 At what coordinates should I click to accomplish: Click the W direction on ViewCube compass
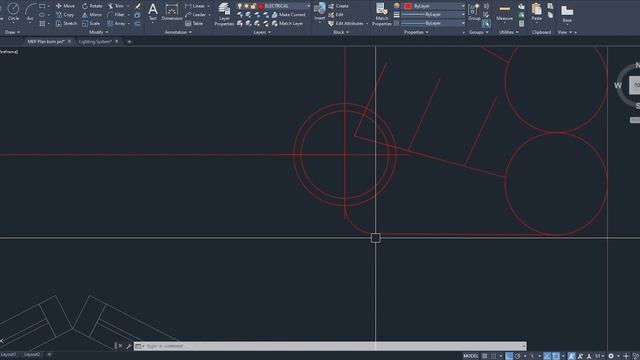click(618, 85)
